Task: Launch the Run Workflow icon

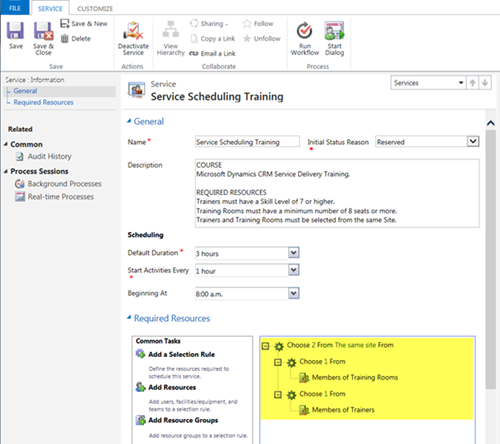Action: click(305, 31)
